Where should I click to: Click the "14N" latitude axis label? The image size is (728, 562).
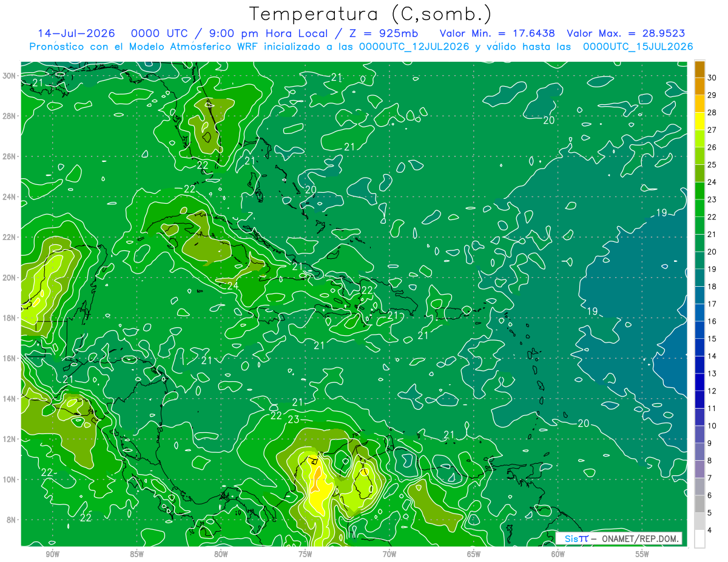[x=10, y=399]
